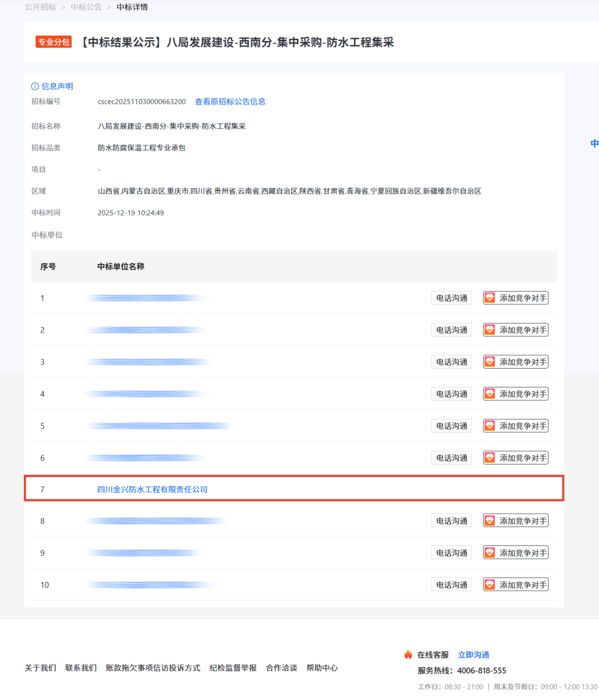Click the heart icon on row 5's 添加竞争对手 button
This screenshot has height=700, width=599.
coord(490,426)
